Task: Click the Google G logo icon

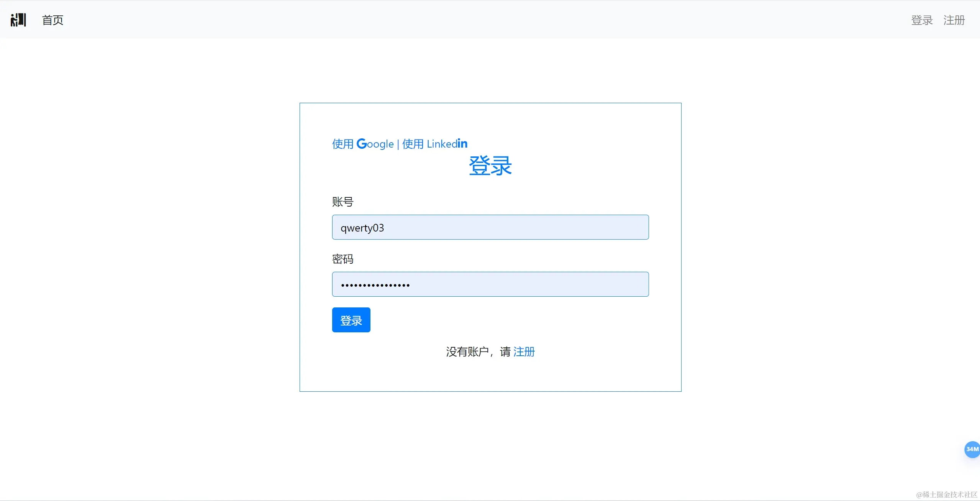Action: pyautogui.click(x=361, y=144)
